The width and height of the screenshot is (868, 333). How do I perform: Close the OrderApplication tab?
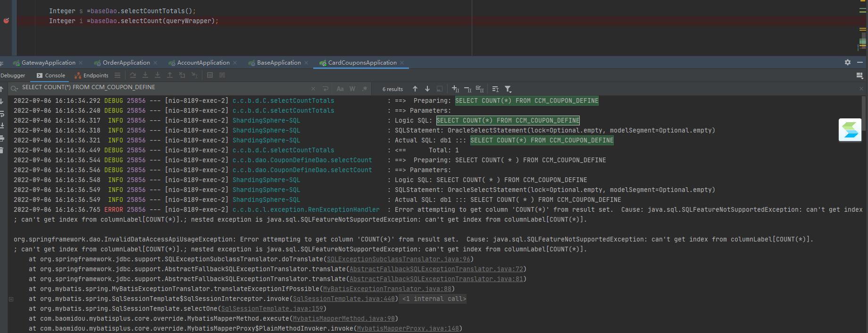click(x=155, y=63)
